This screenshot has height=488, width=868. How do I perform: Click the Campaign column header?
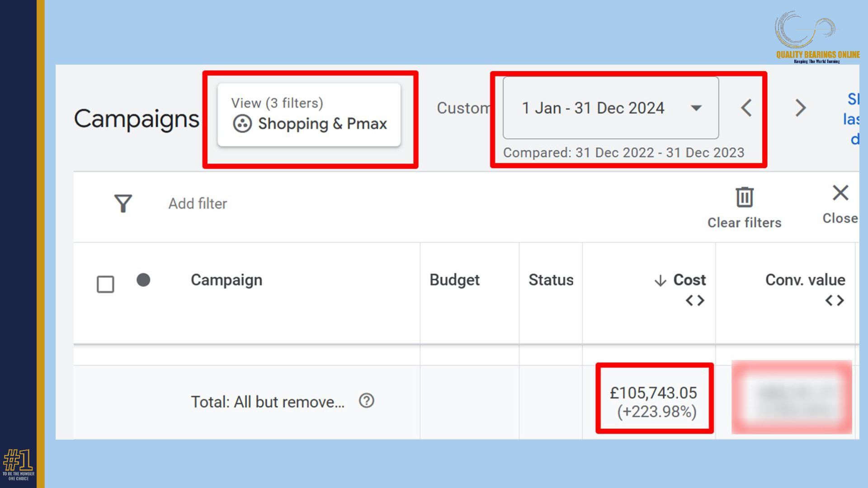pyautogui.click(x=226, y=280)
